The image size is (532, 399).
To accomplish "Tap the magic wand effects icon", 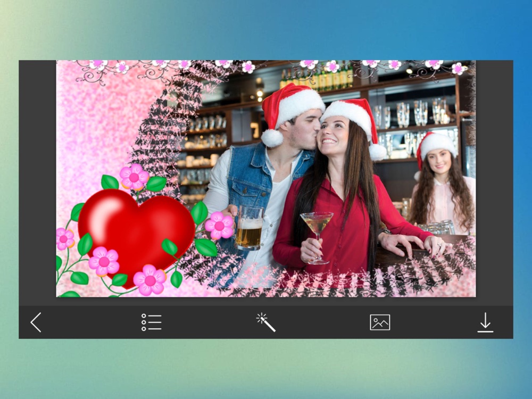I will [x=266, y=322].
